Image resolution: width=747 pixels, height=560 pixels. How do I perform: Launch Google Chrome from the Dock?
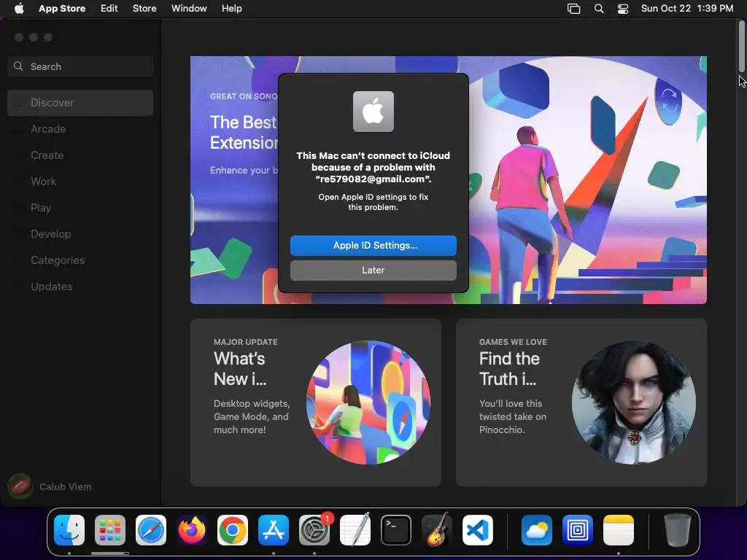pos(233,530)
